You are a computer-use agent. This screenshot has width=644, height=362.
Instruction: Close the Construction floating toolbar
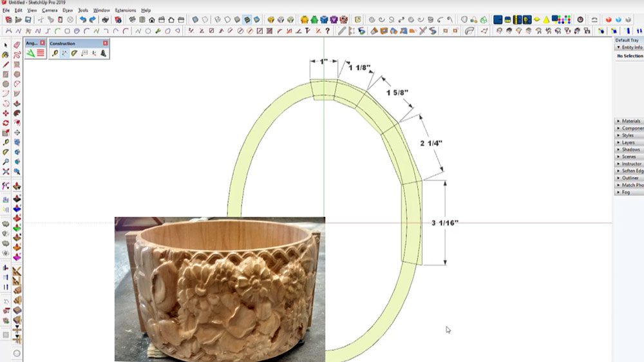[105, 43]
